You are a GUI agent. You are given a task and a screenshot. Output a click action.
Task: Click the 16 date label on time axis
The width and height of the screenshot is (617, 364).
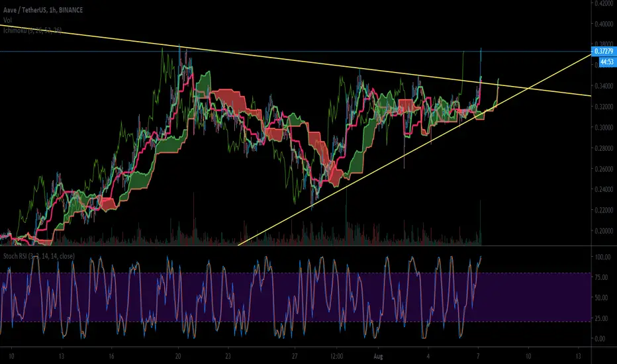[x=112, y=356]
